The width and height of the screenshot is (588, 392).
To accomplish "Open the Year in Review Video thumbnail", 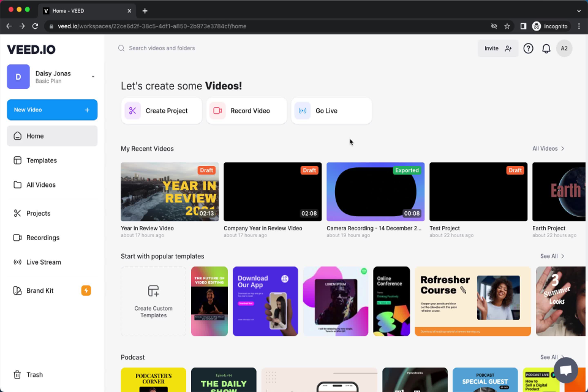I will tap(170, 192).
